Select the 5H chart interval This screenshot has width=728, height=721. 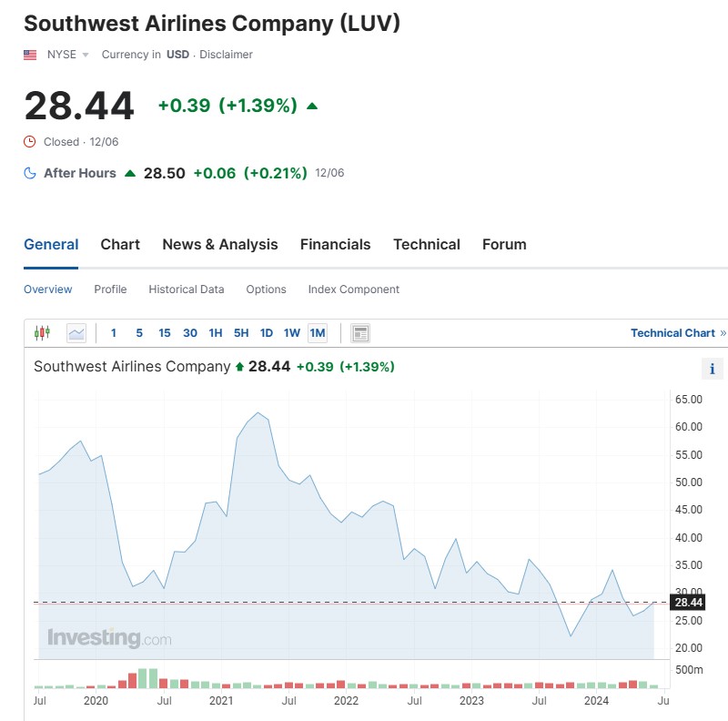tap(241, 333)
